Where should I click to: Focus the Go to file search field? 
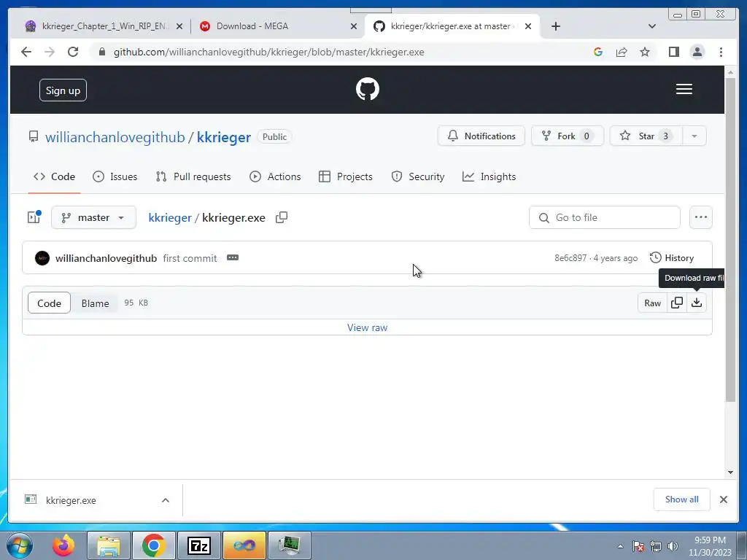pos(605,217)
